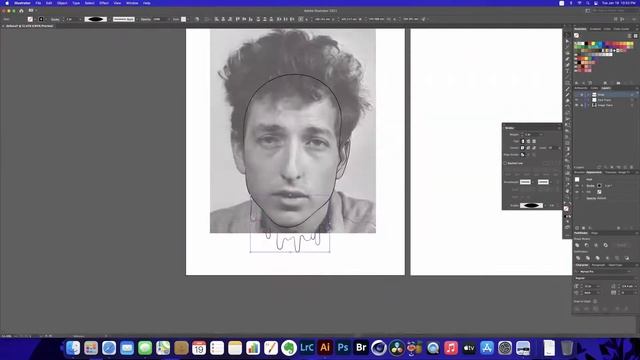Click the Unite shape mode in Pathfinder
Image resolution: width=640 pixels, height=360 pixels.
577,245
